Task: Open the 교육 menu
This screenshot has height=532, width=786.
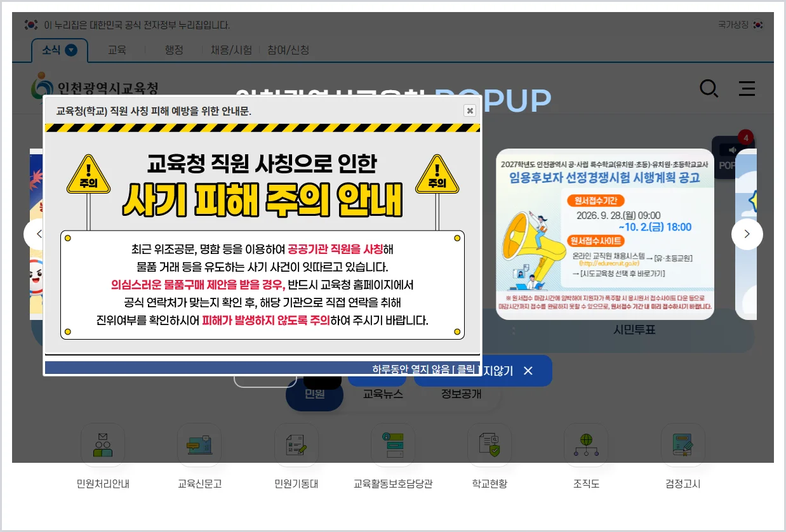Action: (x=117, y=50)
